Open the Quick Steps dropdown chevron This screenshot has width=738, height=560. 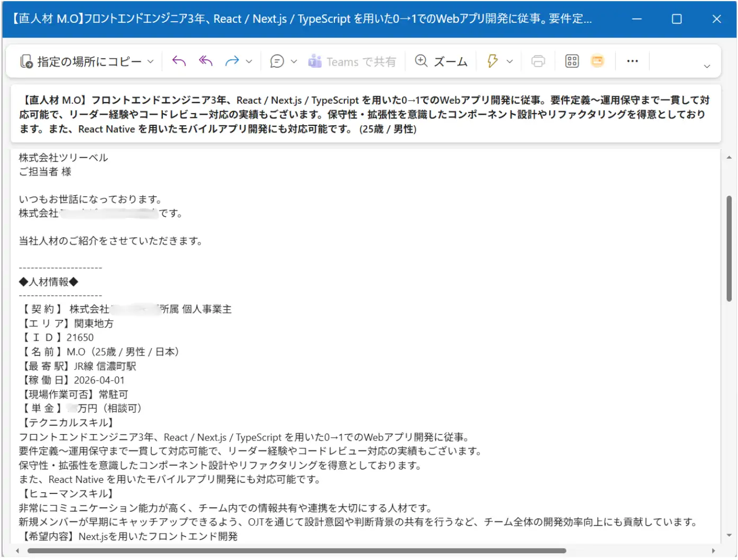pos(509,61)
